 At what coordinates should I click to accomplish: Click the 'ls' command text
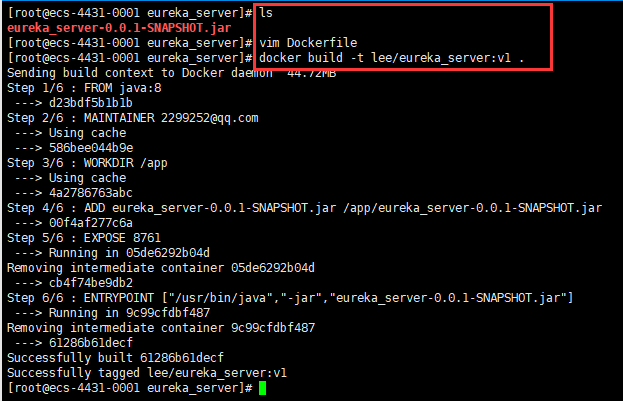pos(266,13)
